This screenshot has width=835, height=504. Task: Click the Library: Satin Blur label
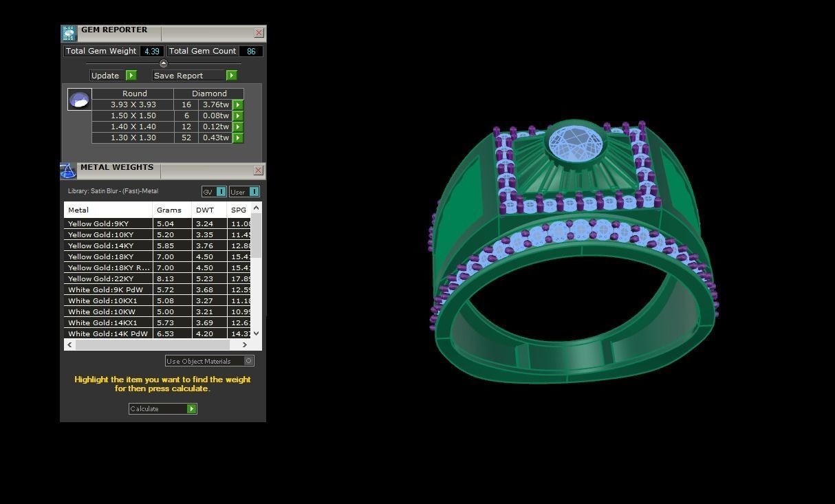pyautogui.click(x=113, y=191)
